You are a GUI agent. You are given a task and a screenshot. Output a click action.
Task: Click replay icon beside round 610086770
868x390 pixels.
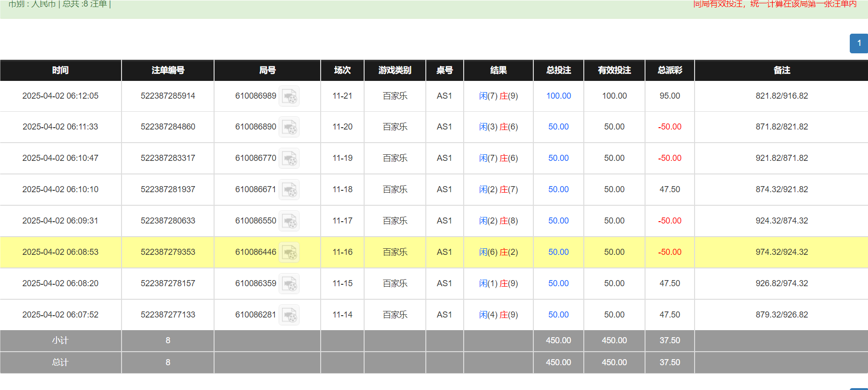coord(289,159)
